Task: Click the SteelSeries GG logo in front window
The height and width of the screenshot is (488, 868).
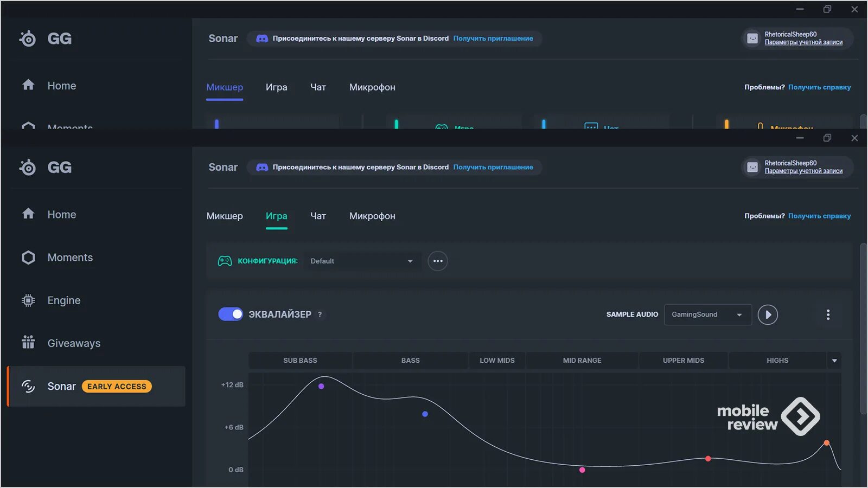Action: click(45, 168)
